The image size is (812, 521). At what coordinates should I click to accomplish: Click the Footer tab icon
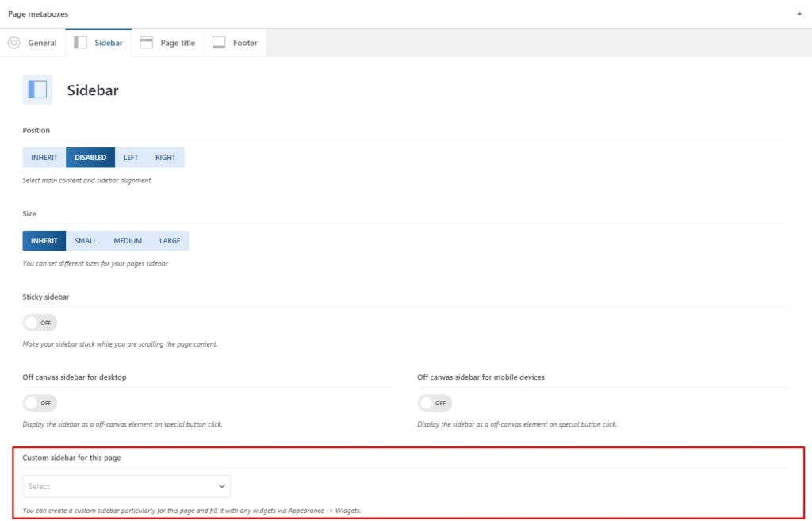coord(219,43)
